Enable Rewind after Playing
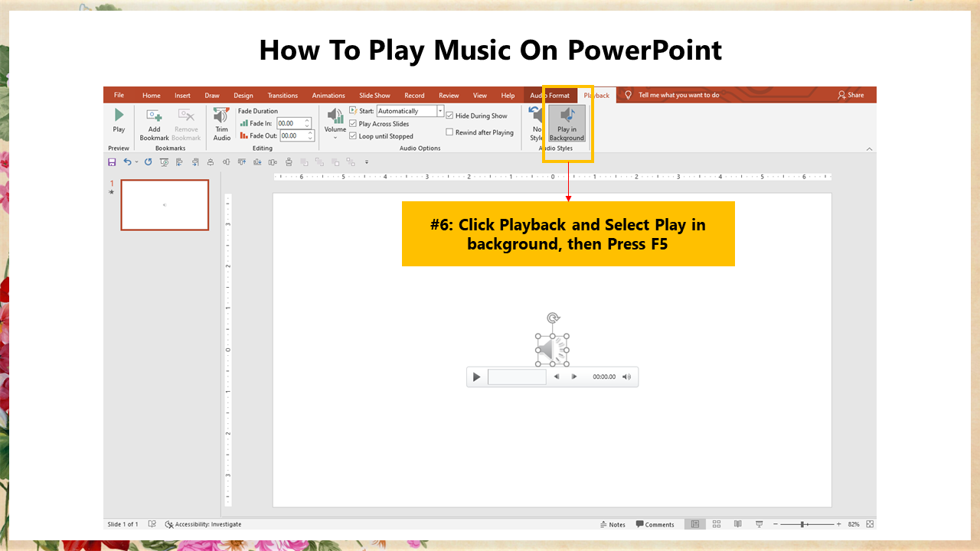980x551 pixels. (x=449, y=132)
